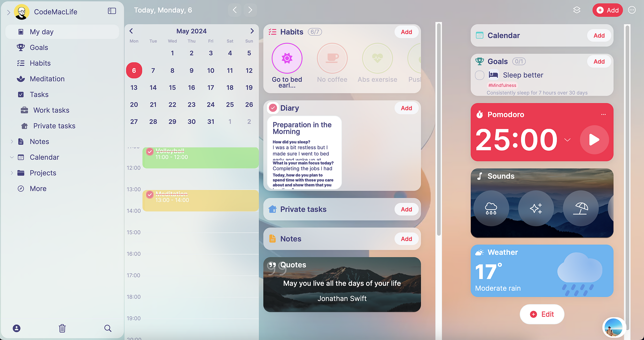This screenshot has height=340, width=644.
Task: Click the Goals trophy icon in sidebar
Action: (x=19, y=47)
